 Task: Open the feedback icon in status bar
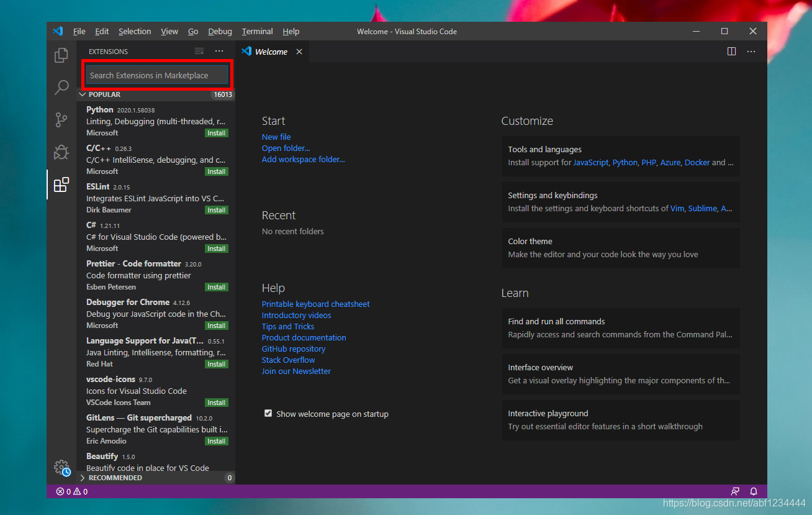tap(735, 491)
